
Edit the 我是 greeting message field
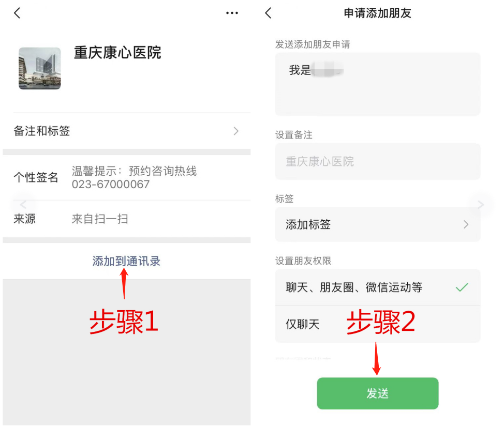coord(378,84)
